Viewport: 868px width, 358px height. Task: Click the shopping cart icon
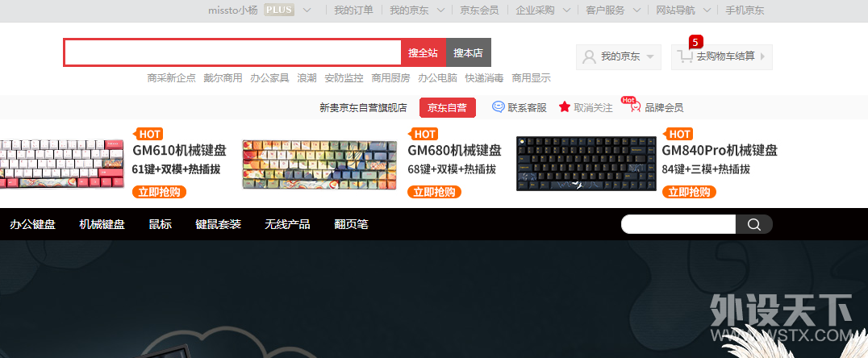pyautogui.click(x=685, y=56)
